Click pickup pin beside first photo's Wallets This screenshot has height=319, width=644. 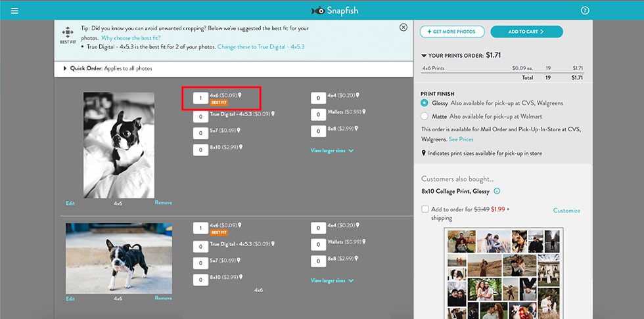363,112
